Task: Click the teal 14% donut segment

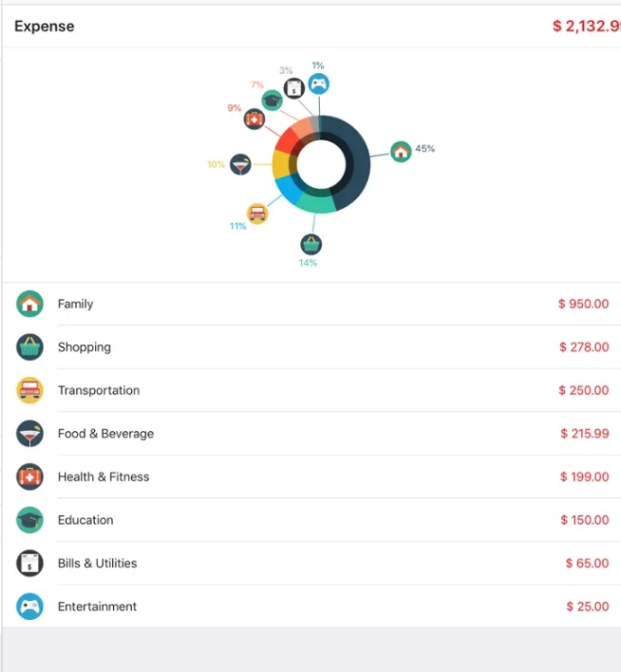Action: tap(316, 202)
